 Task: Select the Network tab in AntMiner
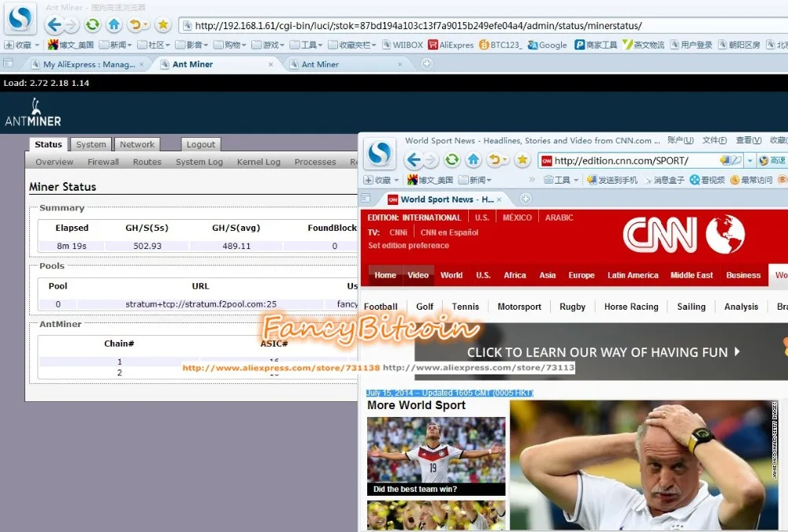pyautogui.click(x=137, y=144)
